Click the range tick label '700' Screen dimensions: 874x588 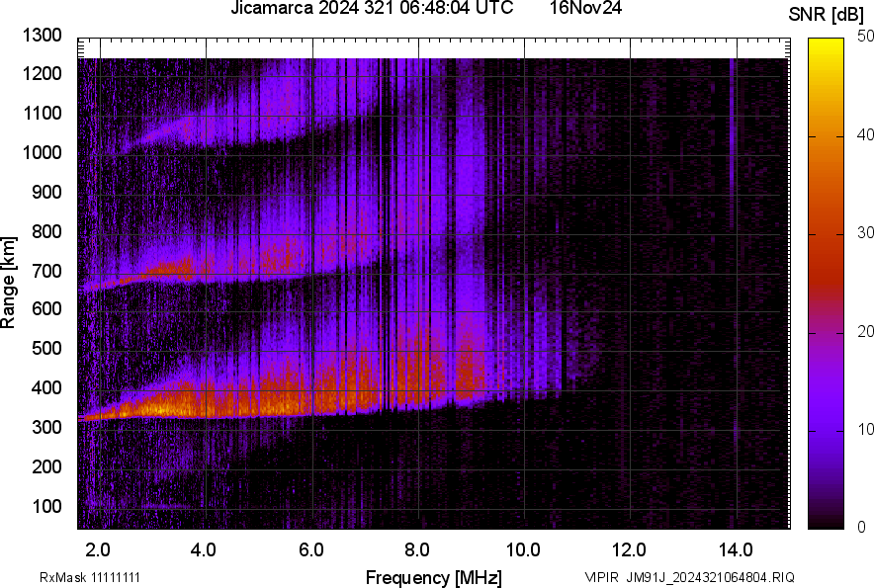coord(46,271)
